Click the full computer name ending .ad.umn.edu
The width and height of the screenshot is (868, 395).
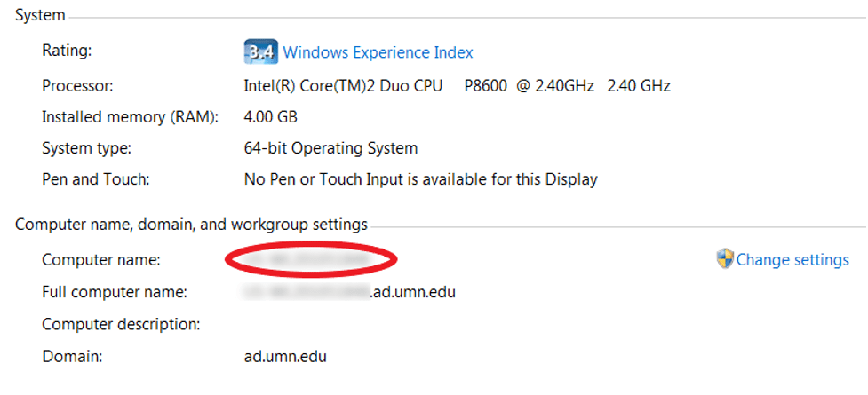tap(350, 291)
